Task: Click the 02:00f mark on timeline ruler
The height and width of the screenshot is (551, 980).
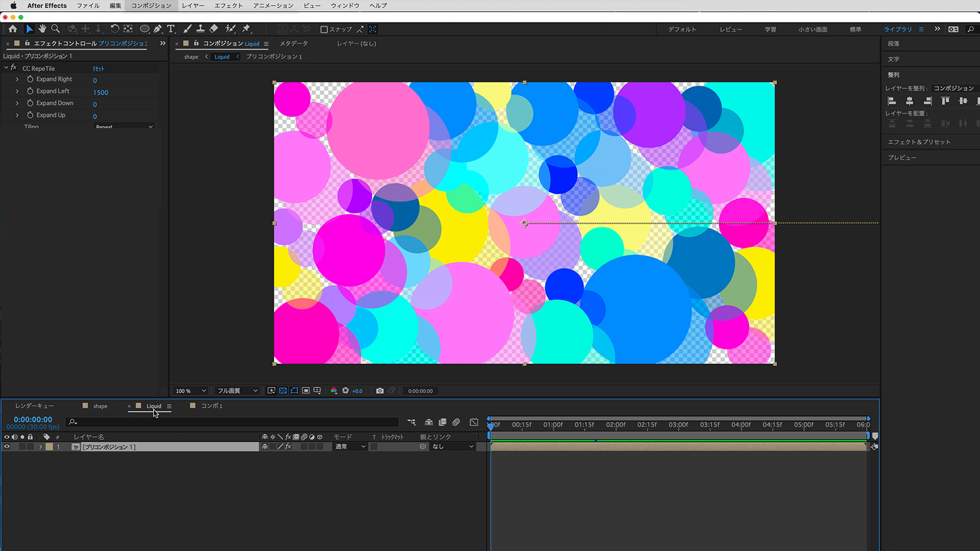Action: (x=616, y=425)
